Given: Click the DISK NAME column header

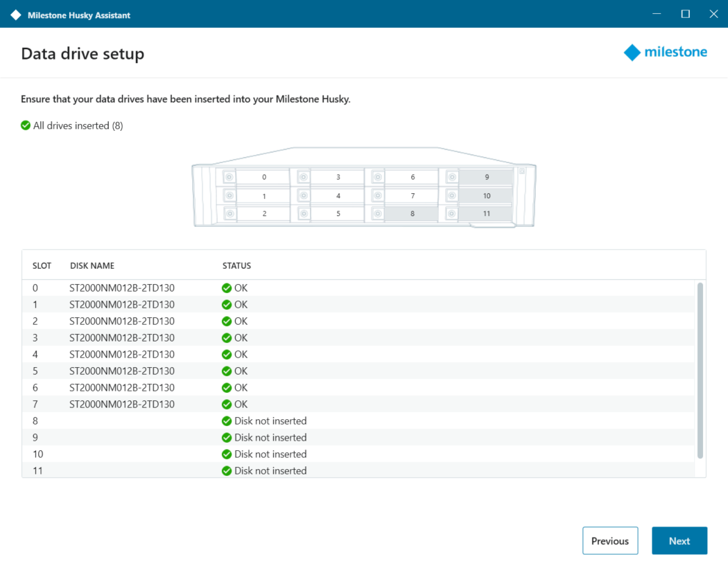Looking at the screenshot, I should (92, 266).
